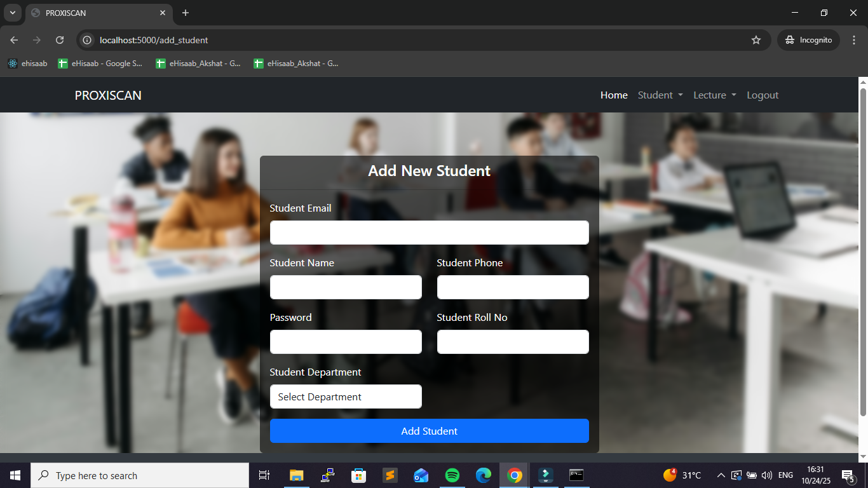Open Chrome three-dot menu

854,40
